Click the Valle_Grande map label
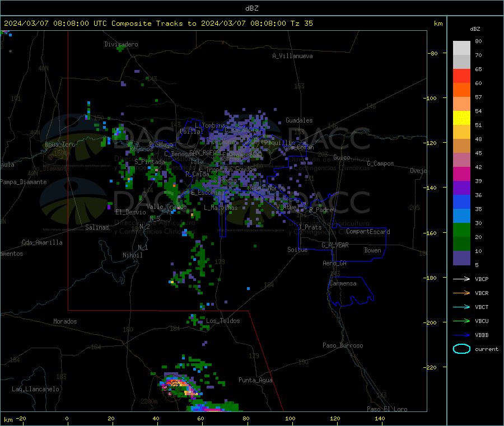The height and width of the screenshot is (426, 504). point(166,206)
